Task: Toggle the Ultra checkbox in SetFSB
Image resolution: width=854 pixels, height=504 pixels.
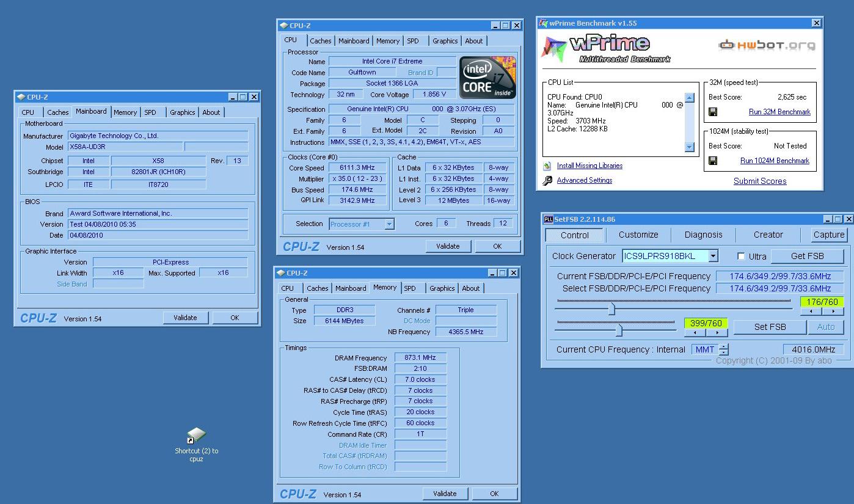Action: [741, 256]
